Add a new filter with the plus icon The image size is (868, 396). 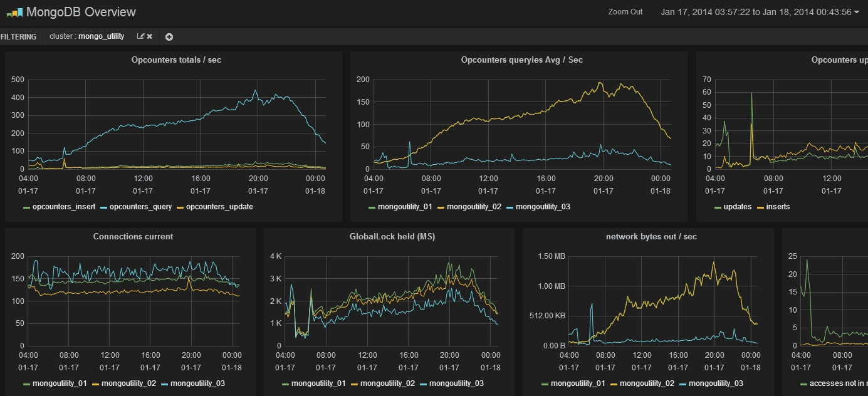pos(169,37)
